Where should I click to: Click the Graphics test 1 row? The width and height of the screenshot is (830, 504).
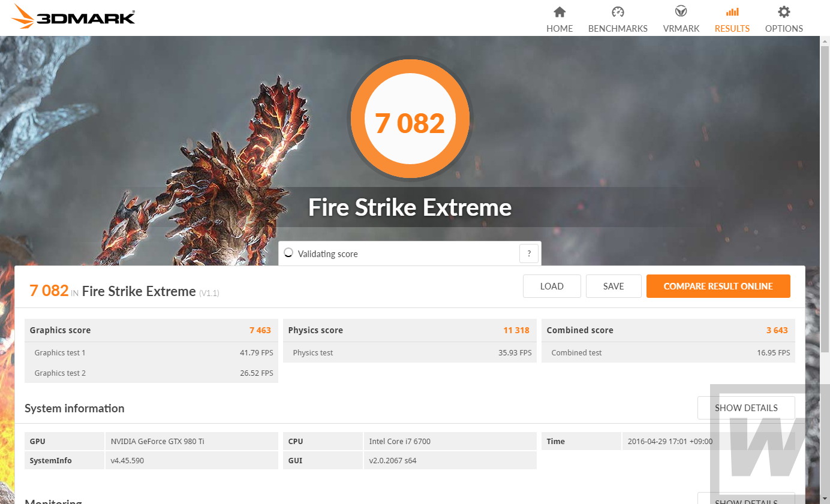[x=152, y=352]
